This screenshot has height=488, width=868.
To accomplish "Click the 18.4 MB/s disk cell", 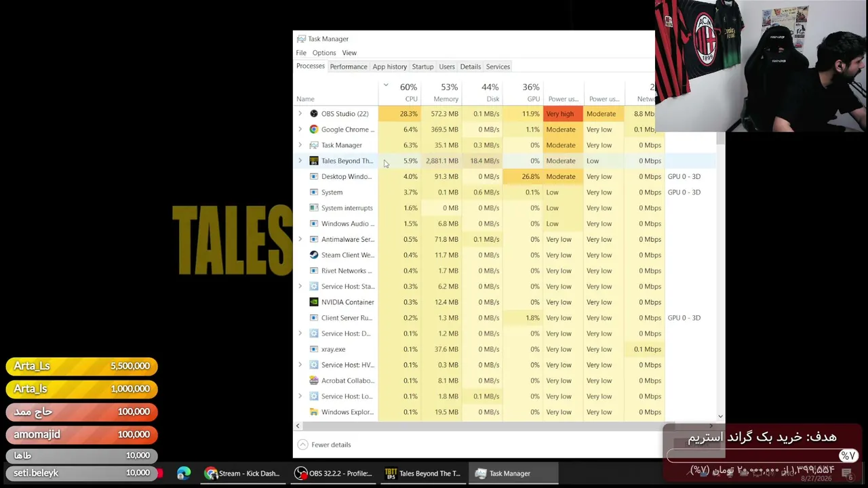I will [482, 161].
